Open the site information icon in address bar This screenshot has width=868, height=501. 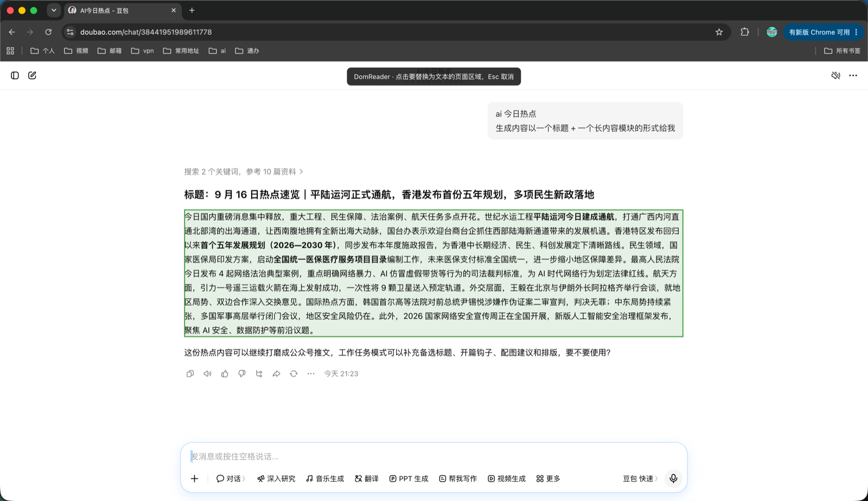pyautogui.click(x=70, y=32)
